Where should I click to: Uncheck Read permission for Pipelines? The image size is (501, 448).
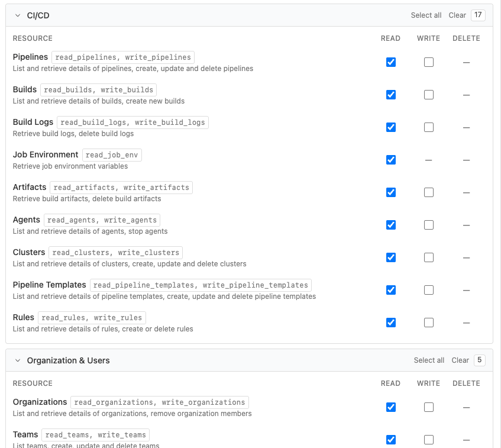click(391, 62)
